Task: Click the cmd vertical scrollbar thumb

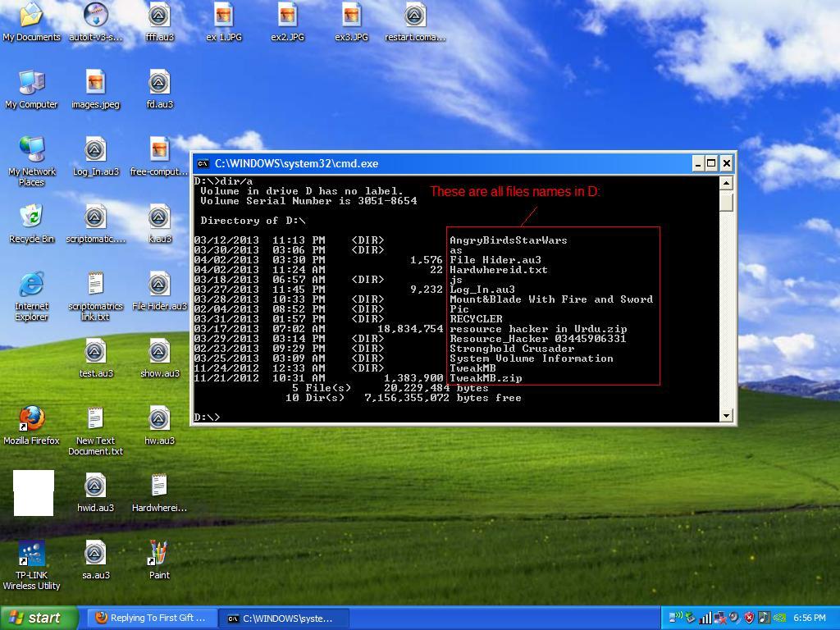Action: pyautogui.click(x=726, y=202)
